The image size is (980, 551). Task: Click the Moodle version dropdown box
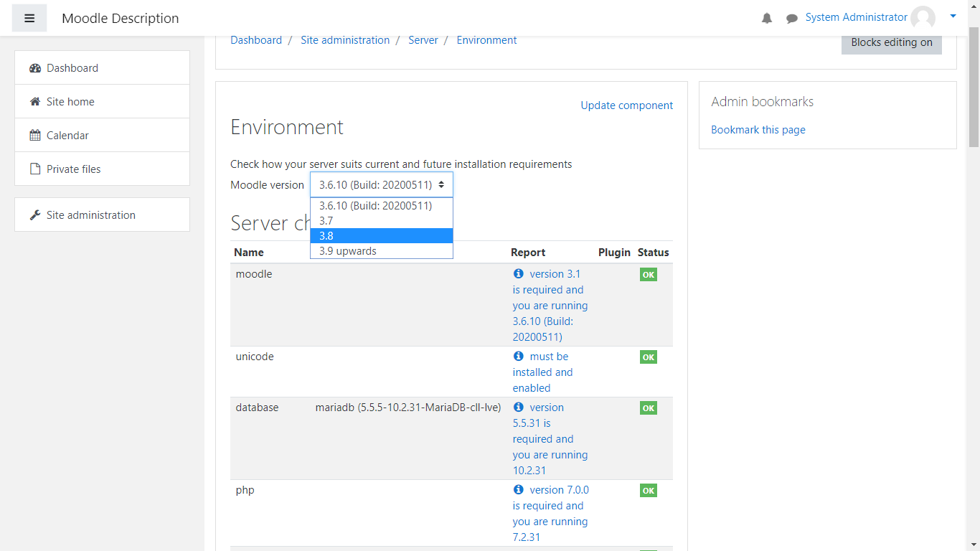(381, 185)
